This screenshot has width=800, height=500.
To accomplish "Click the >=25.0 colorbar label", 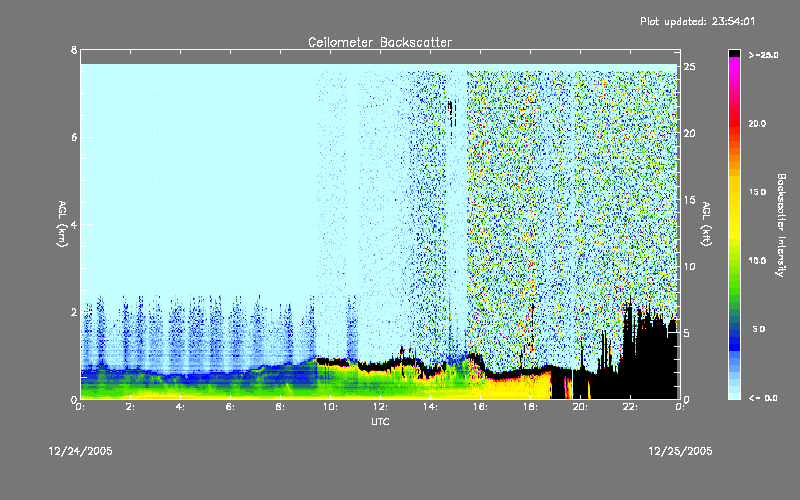I will pyautogui.click(x=763, y=55).
